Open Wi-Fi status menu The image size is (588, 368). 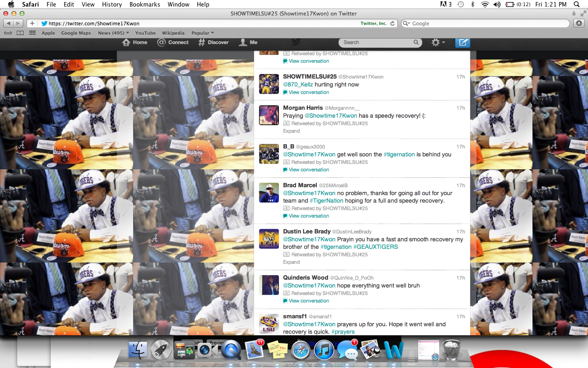[485, 4]
